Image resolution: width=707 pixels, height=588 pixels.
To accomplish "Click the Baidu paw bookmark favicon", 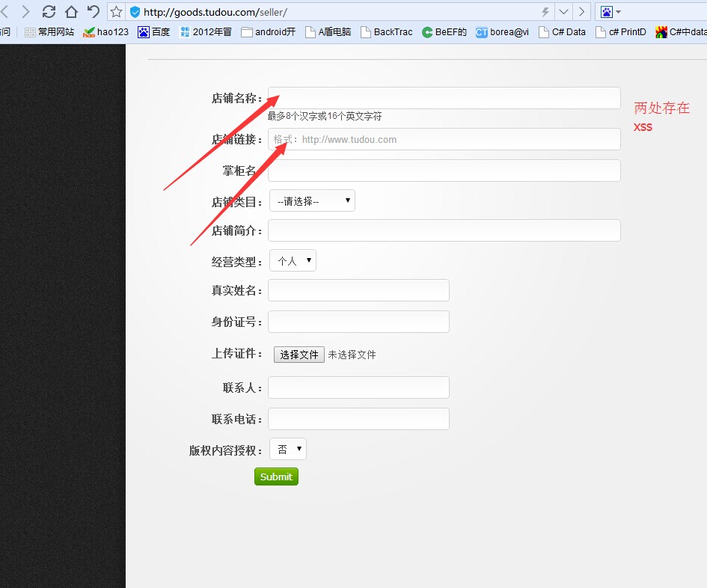I will (x=144, y=32).
